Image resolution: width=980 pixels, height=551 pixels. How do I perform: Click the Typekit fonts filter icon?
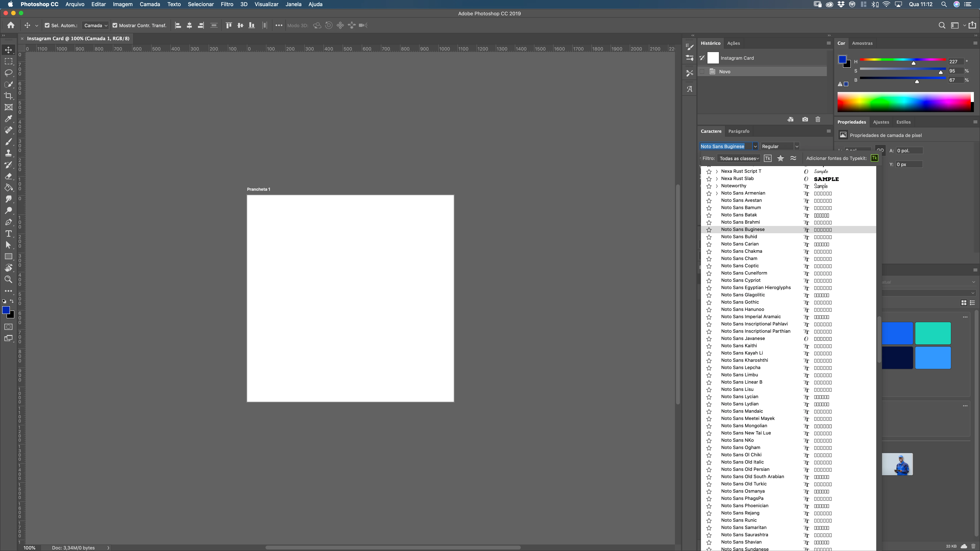point(768,158)
